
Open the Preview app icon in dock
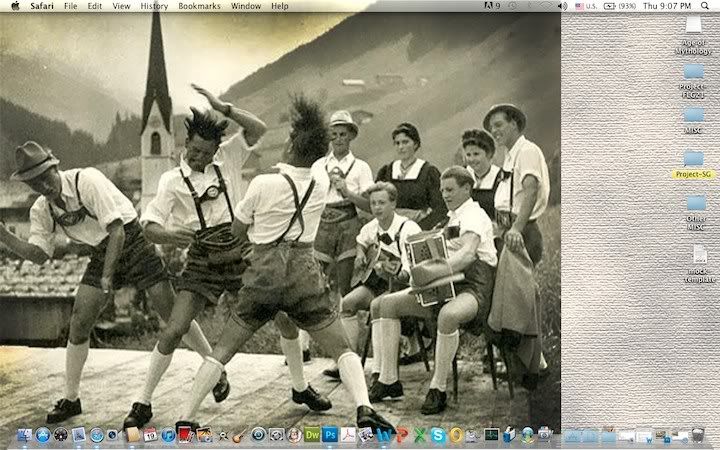pos(366,434)
